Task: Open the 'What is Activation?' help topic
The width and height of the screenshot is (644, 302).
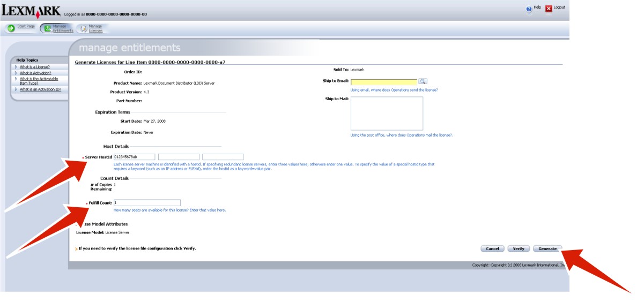Action: 35,73
